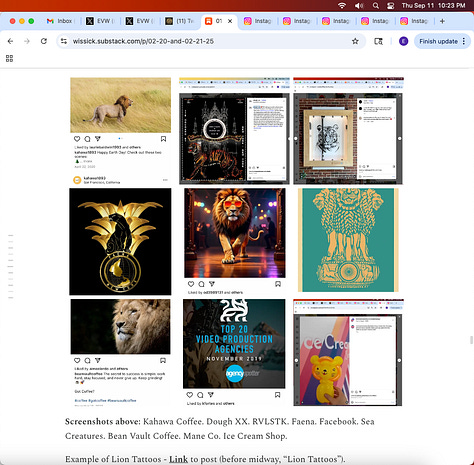
Task: Open the dark lion profile photo
Action: click(120, 326)
